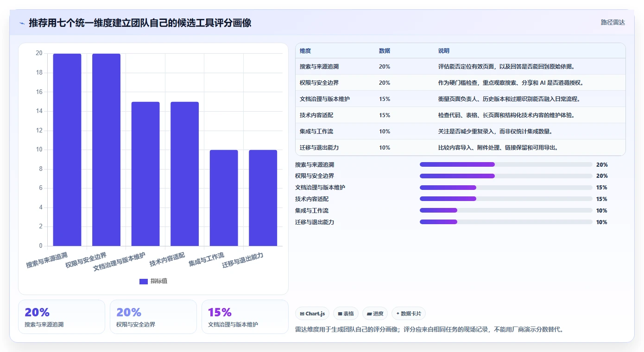This screenshot has height=352, width=644.
Task: Click 权限与安全边界 in the table's 维度 column
Action: click(x=319, y=83)
